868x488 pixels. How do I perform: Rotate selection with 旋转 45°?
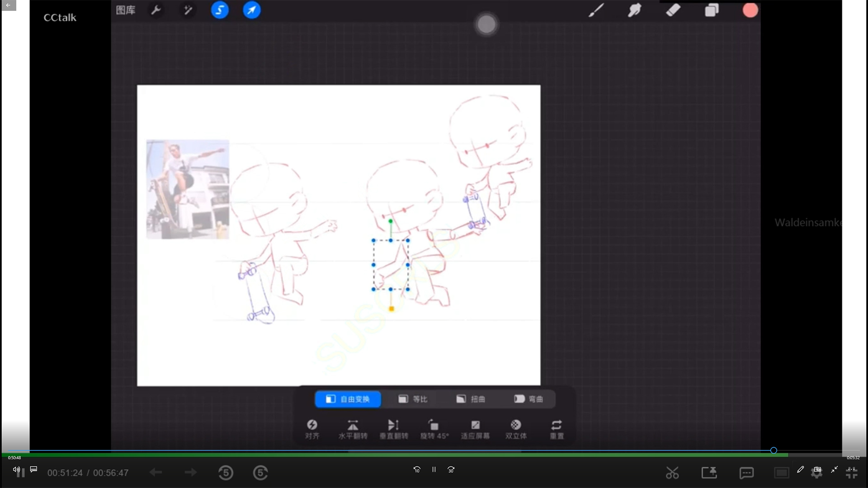pyautogui.click(x=434, y=429)
